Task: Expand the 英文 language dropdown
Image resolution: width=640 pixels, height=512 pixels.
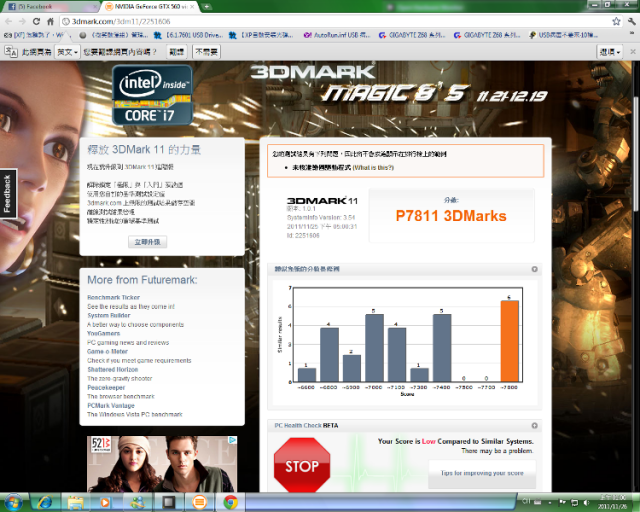Action: (67, 52)
